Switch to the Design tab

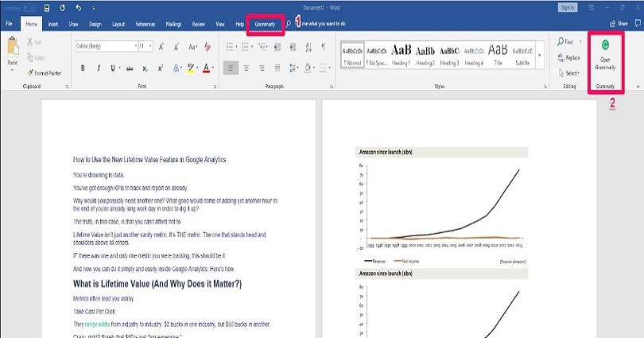point(95,24)
